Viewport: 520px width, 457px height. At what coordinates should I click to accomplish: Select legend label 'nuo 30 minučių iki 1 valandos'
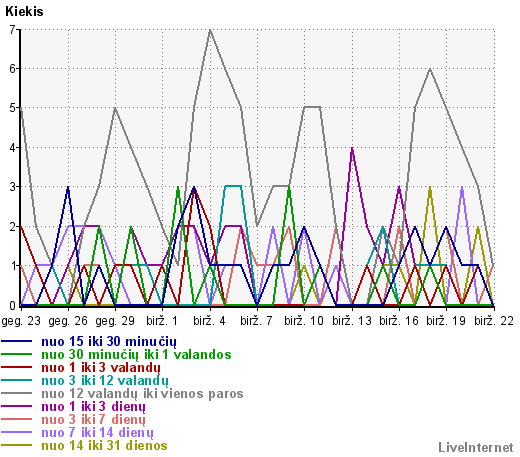[136, 354]
